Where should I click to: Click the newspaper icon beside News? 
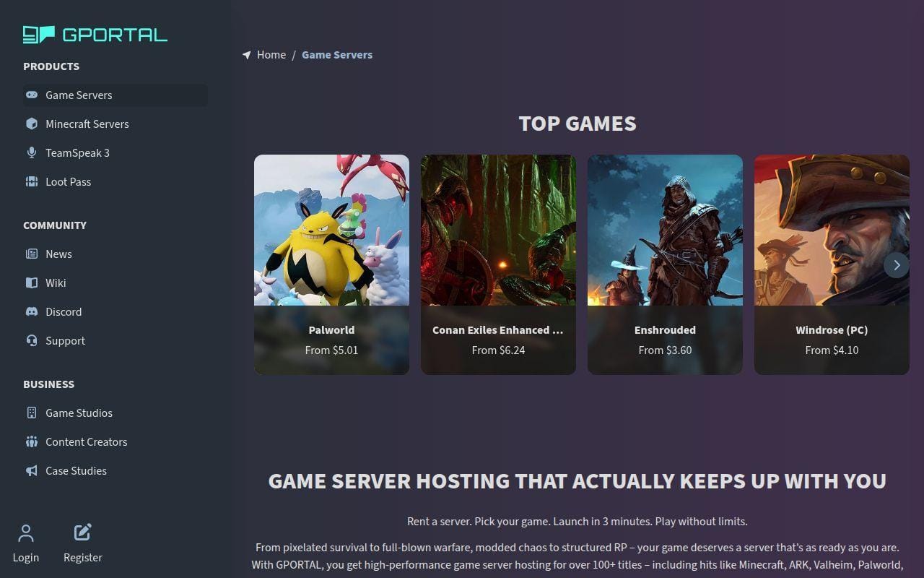click(32, 254)
